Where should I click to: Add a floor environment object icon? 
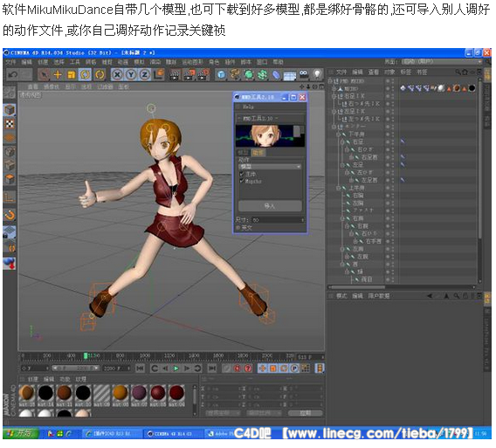click(x=290, y=75)
